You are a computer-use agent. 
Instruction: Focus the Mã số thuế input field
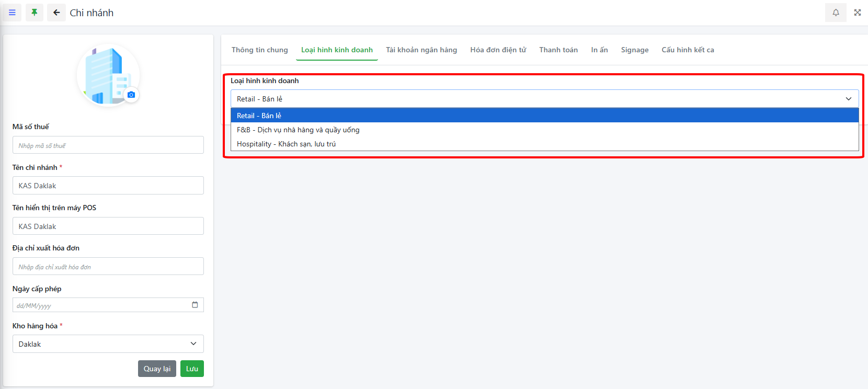click(108, 145)
